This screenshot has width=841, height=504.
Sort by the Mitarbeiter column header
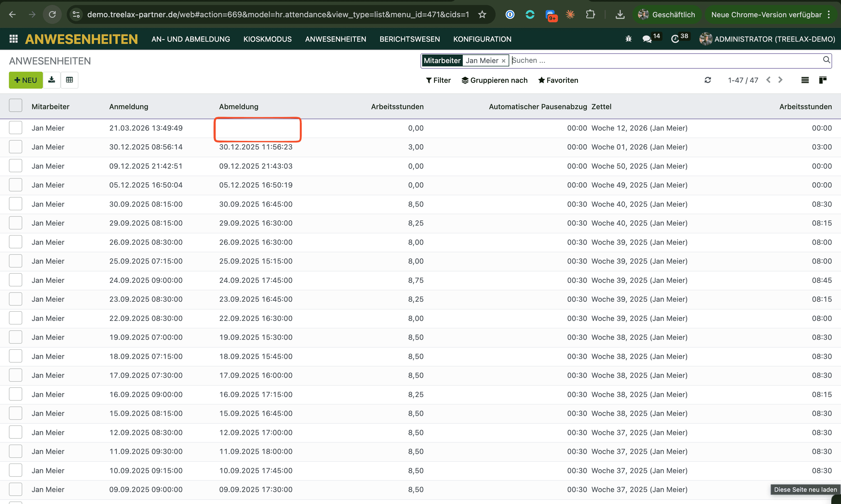(50, 107)
